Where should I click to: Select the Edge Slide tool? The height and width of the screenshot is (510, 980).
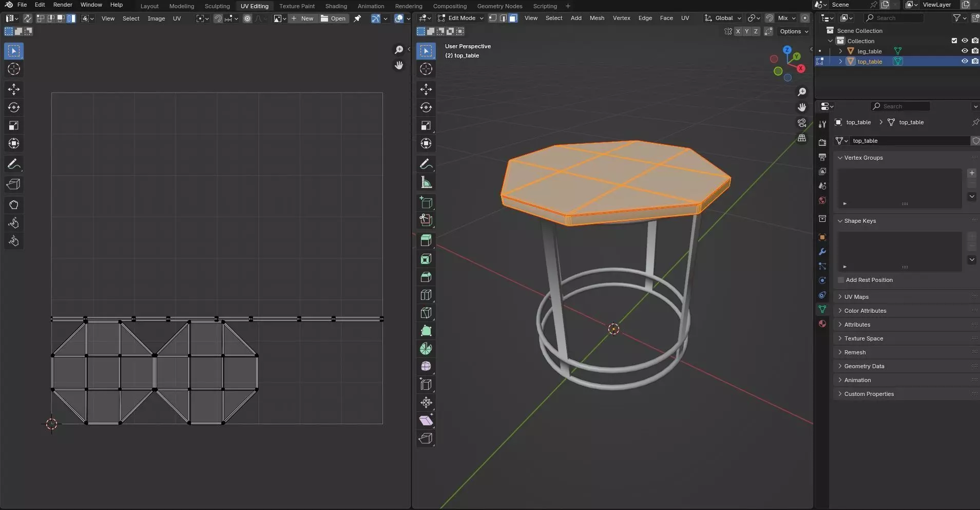426,385
